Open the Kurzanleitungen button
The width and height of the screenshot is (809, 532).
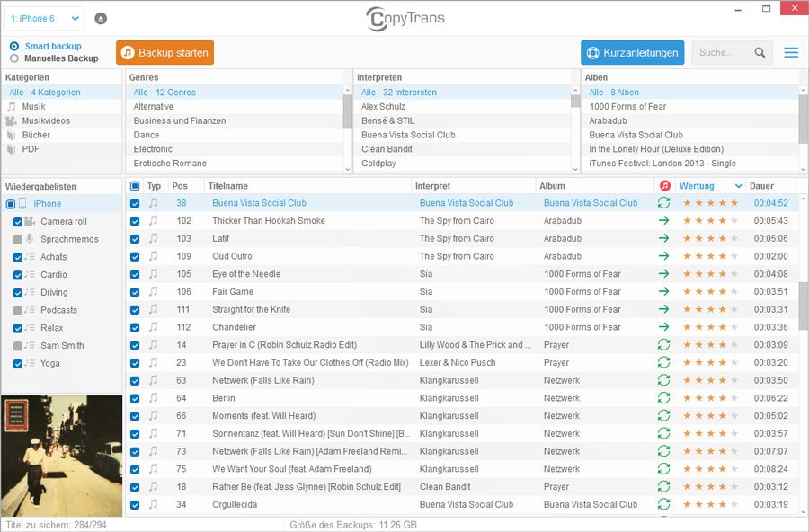(632, 53)
